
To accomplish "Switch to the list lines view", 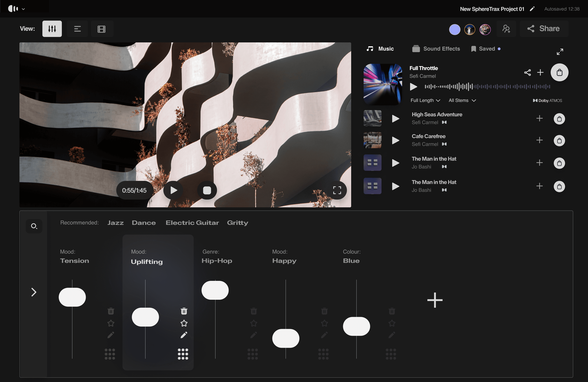I will pyautogui.click(x=77, y=29).
